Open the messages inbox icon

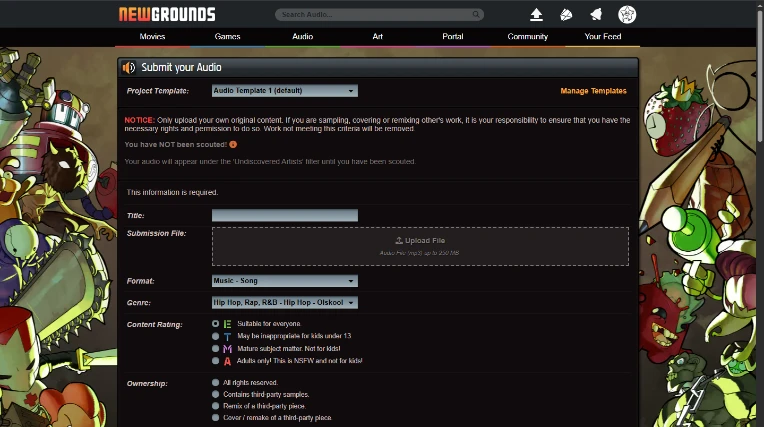[566, 15]
